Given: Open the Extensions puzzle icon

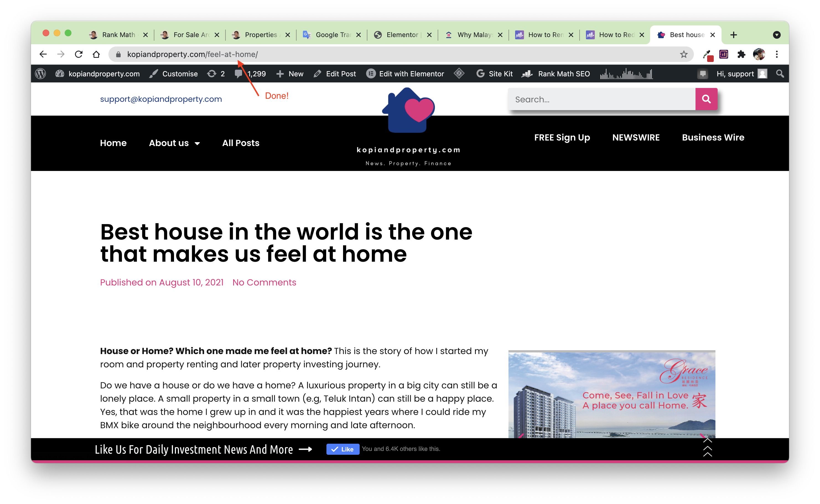Looking at the screenshot, I should (741, 54).
